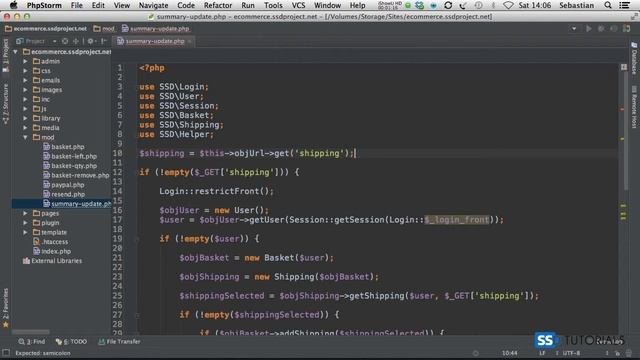Open the Run menu
Screen dimensions: 640x360
tap(248, 5)
